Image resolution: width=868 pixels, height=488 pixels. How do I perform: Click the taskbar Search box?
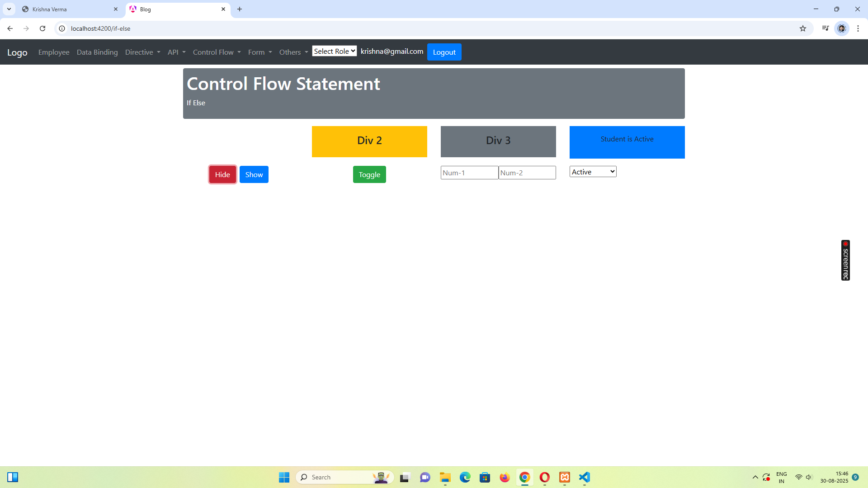click(x=344, y=477)
